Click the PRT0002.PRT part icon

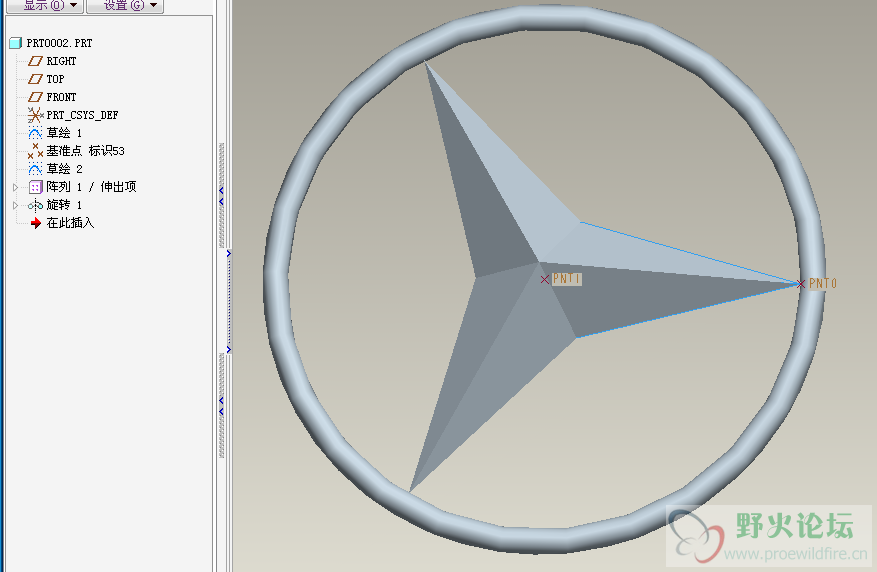coord(16,43)
